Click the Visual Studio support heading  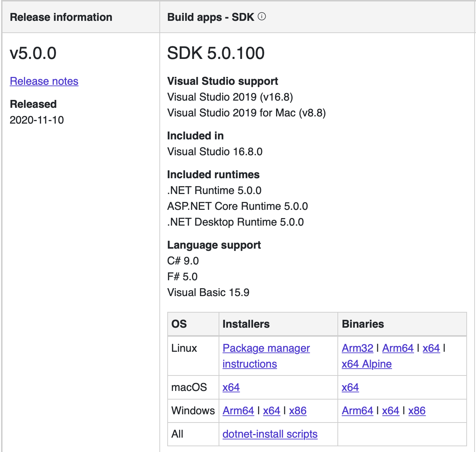223,81
